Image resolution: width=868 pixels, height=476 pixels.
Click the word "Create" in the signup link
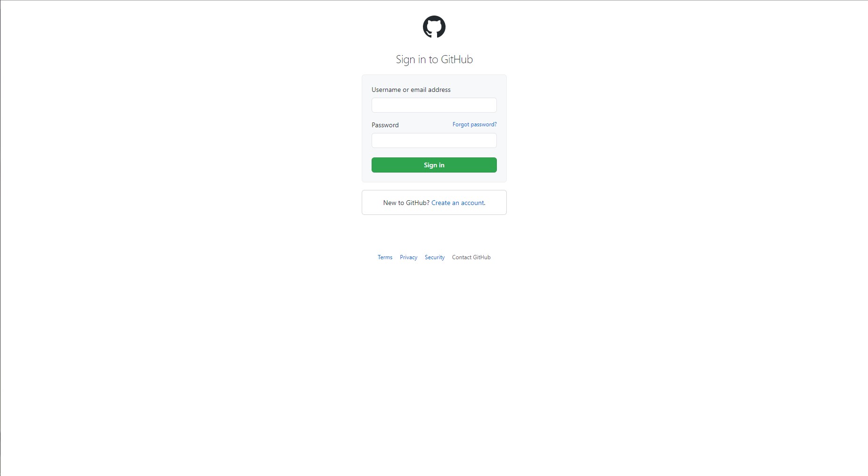pyautogui.click(x=441, y=203)
